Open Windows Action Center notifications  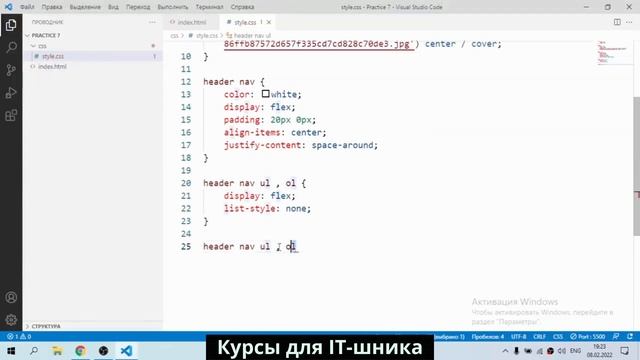(624, 351)
